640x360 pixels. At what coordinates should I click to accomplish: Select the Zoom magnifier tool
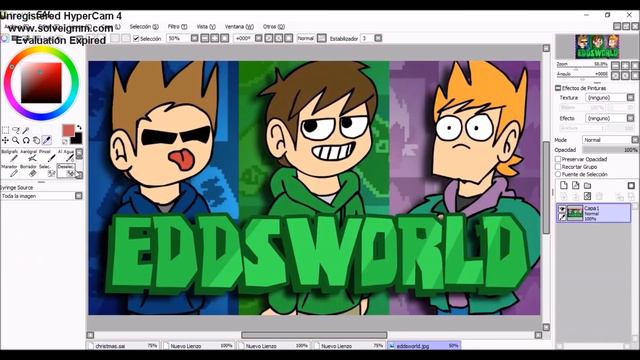point(16,141)
